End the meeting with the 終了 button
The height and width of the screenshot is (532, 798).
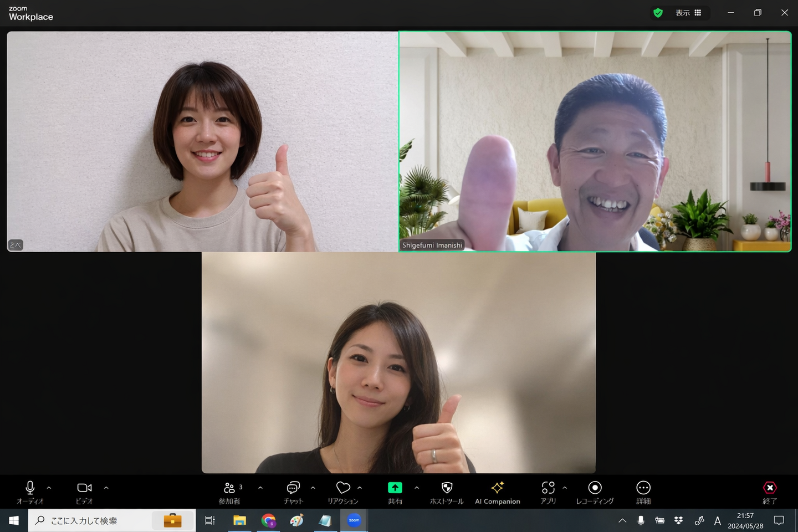[x=770, y=491]
